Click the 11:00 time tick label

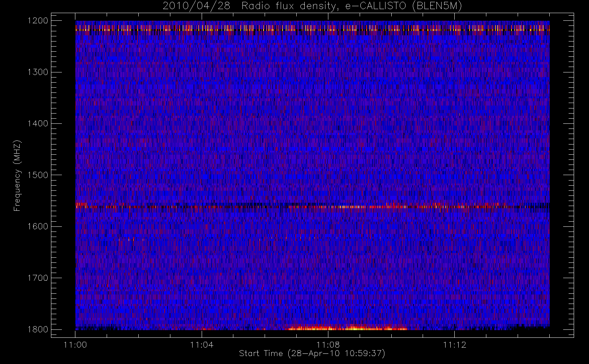pyautogui.click(x=75, y=345)
